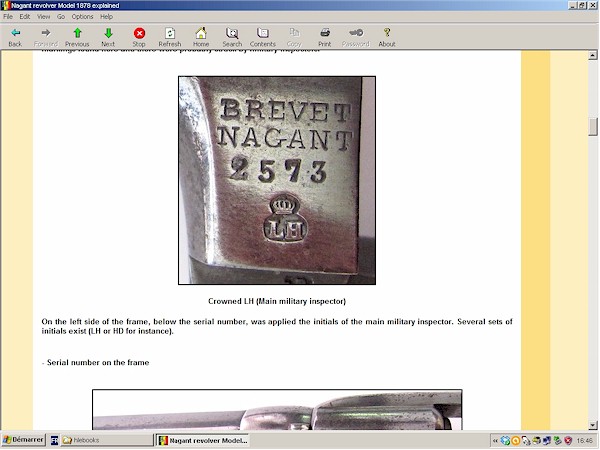Open the About dialog
The width and height of the screenshot is (600, 450).
[x=387, y=37]
